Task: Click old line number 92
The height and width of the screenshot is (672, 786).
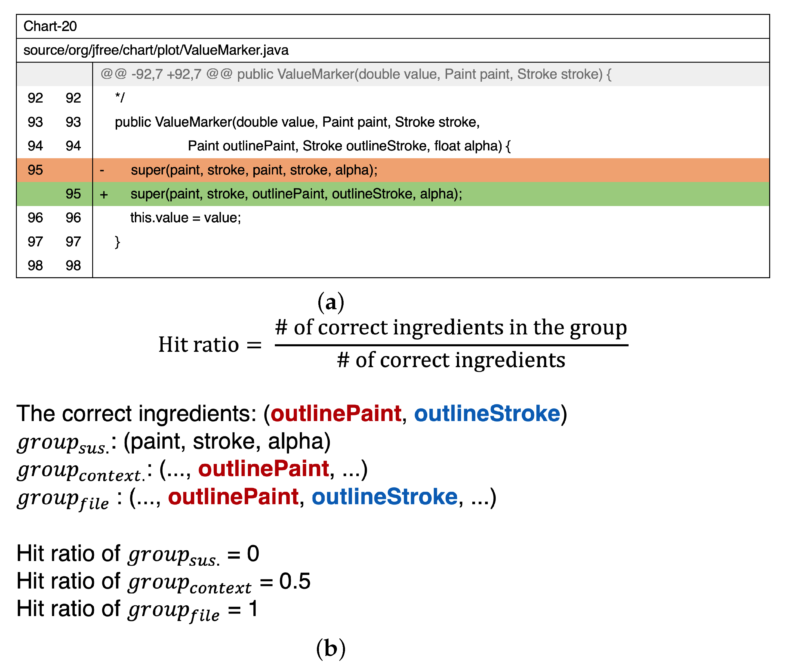Action: tap(35, 98)
